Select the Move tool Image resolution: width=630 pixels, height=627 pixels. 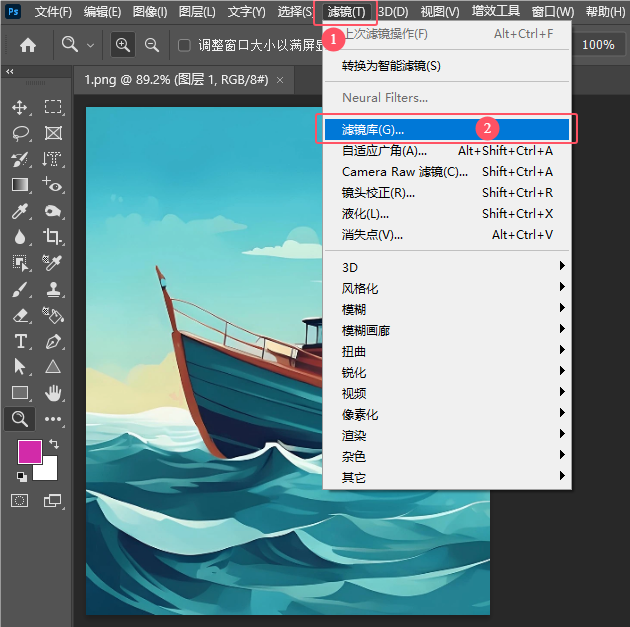pyautogui.click(x=19, y=107)
